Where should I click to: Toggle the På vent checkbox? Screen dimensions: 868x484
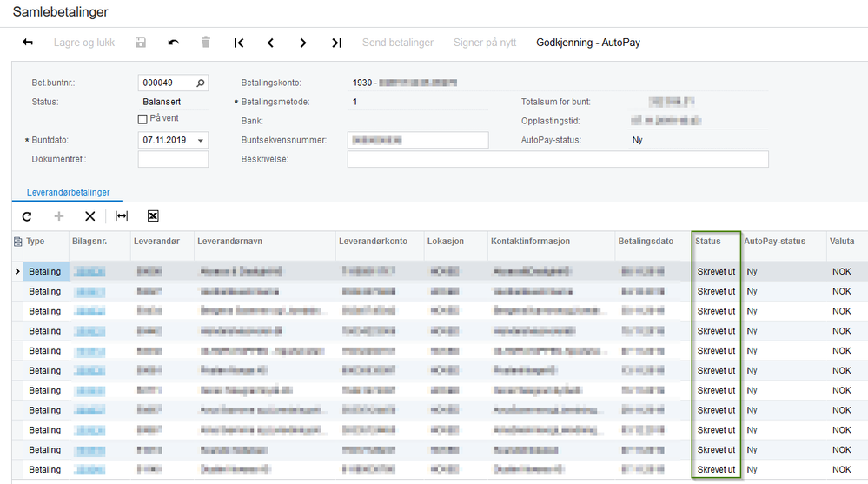click(x=142, y=119)
